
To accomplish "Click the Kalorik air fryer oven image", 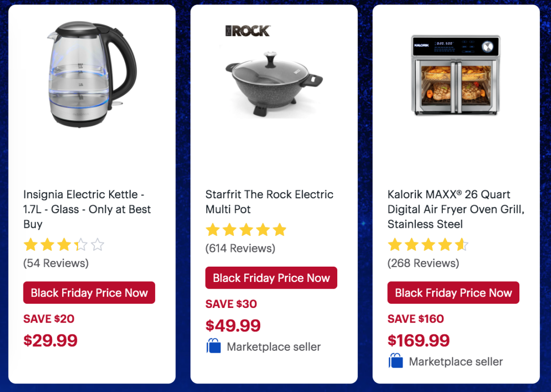I will (x=456, y=75).
